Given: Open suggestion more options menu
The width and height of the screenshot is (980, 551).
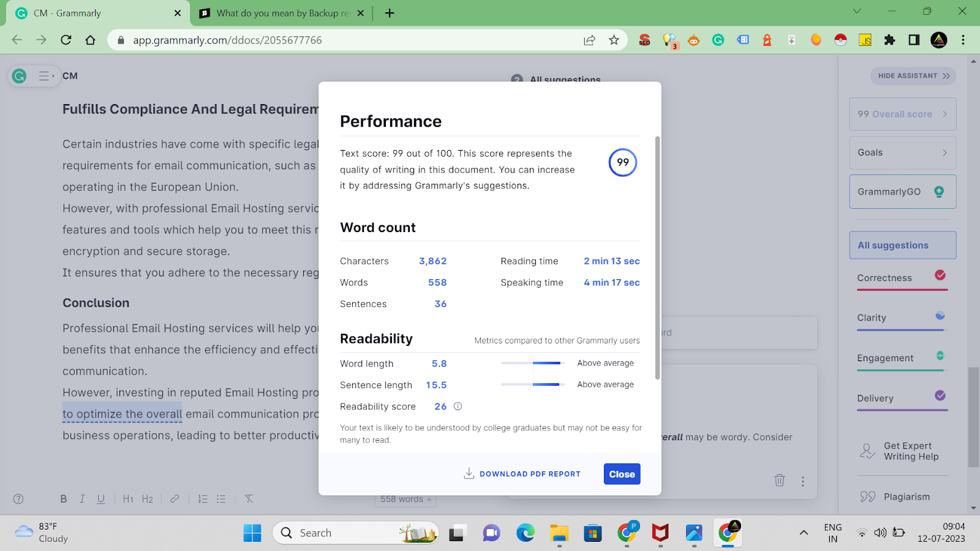Looking at the screenshot, I should click(x=802, y=481).
